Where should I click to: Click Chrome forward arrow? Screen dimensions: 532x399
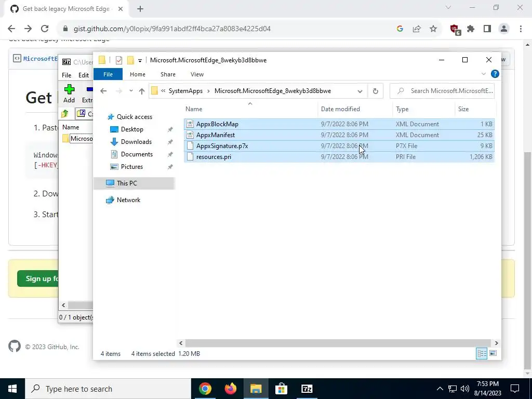coord(28,29)
